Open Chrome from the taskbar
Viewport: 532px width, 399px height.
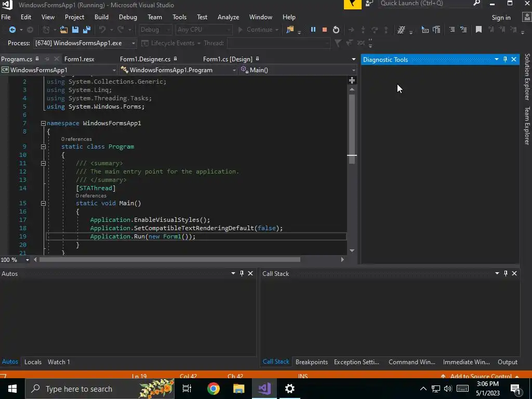point(213,389)
